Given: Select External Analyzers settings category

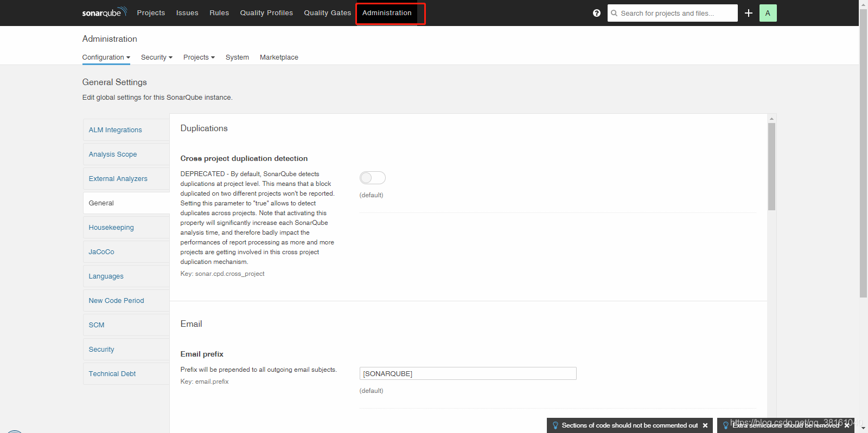Looking at the screenshot, I should (x=126, y=179).
